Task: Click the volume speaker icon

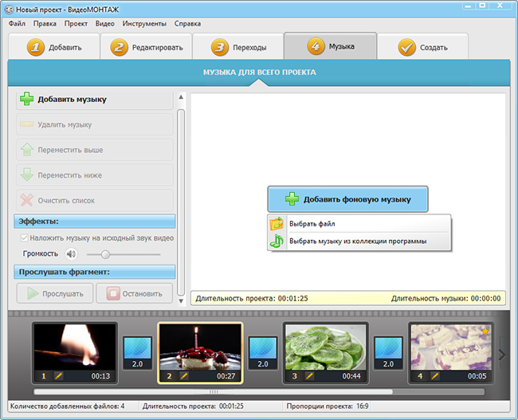Action: tap(71, 253)
